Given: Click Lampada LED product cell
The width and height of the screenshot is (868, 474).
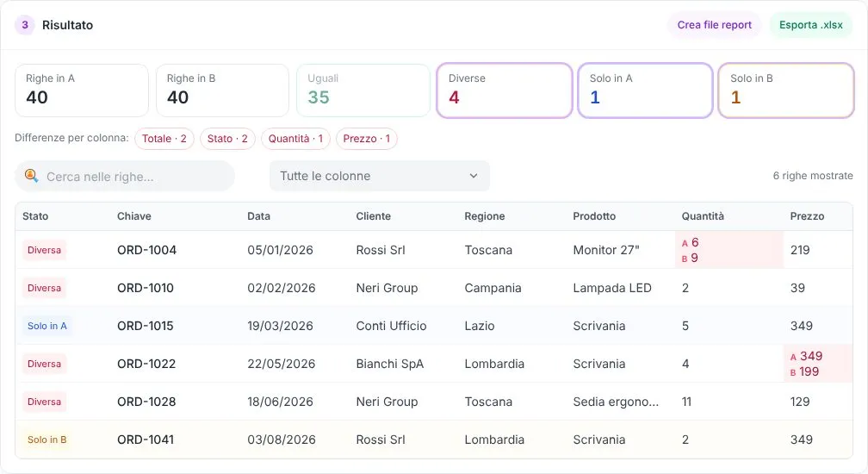Looking at the screenshot, I should 612,288.
